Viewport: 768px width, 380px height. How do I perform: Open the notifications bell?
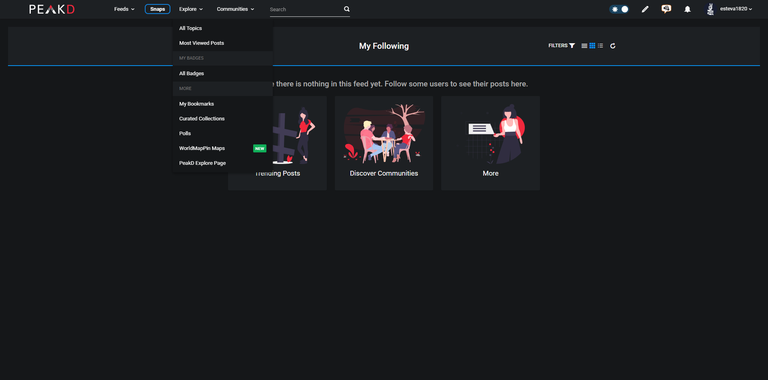[x=687, y=9]
